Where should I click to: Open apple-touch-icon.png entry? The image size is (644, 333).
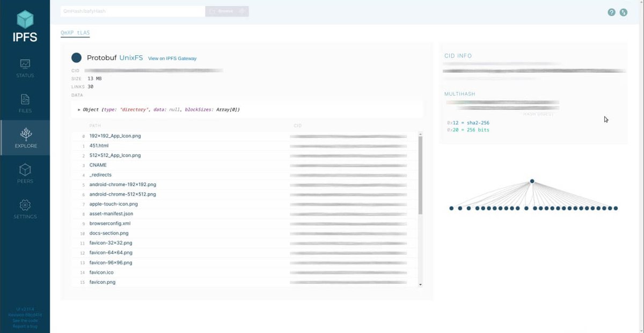[113, 204]
